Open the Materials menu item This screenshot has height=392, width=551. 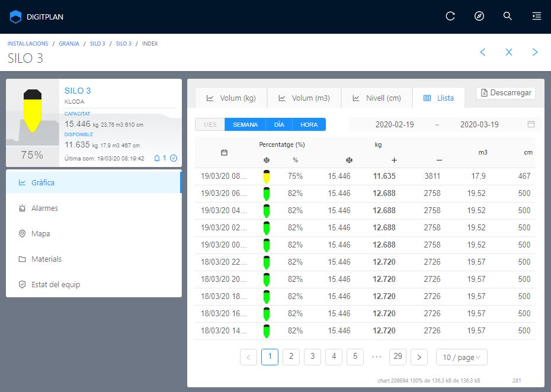pyautogui.click(x=94, y=259)
